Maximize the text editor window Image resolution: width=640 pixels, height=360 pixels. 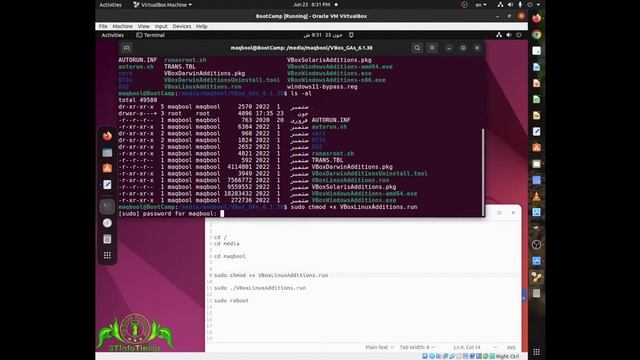[499, 213]
